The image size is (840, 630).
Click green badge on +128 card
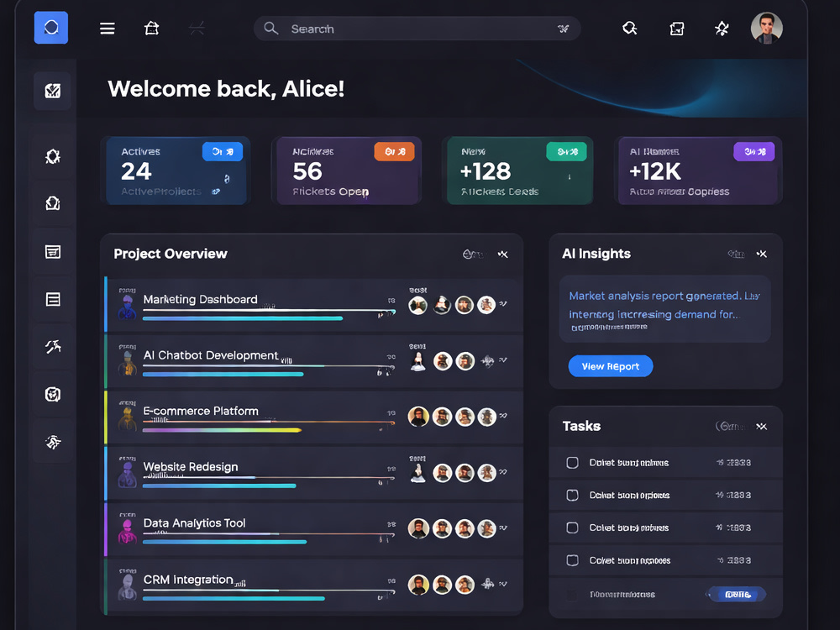point(566,151)
